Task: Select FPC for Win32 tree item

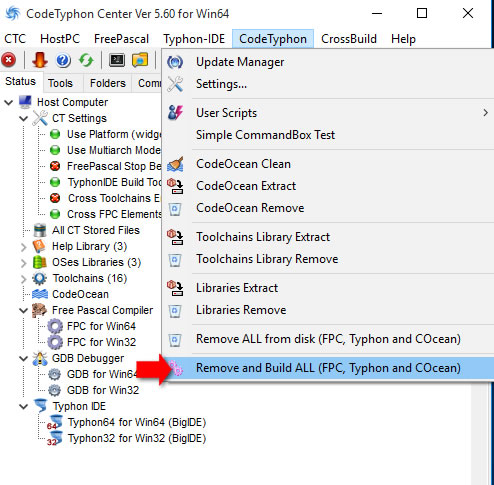Action: (x=101, y=342)
